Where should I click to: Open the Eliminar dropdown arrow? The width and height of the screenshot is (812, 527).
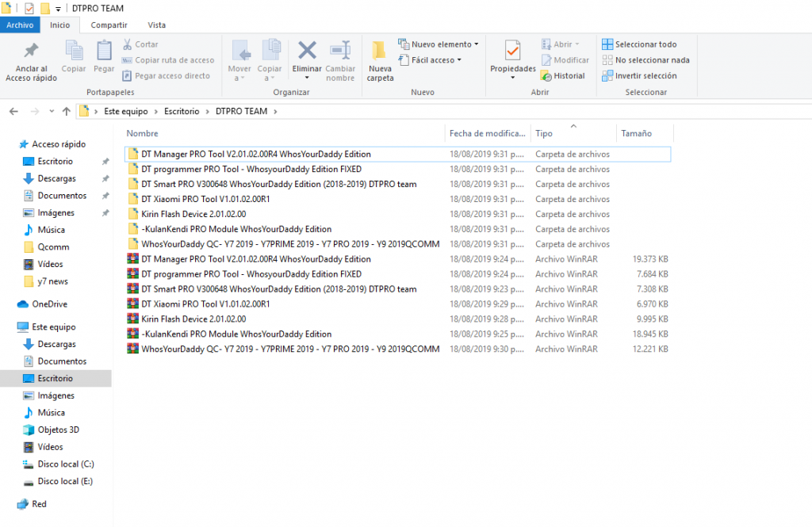pos(307,78)
